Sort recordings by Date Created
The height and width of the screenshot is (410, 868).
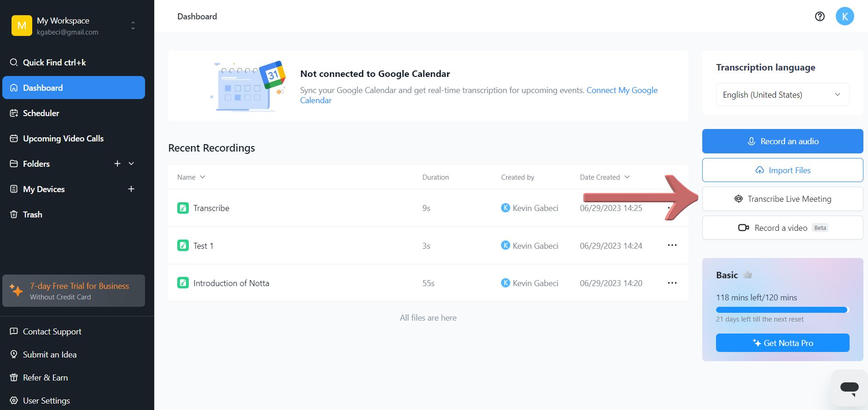coord(605,177)
